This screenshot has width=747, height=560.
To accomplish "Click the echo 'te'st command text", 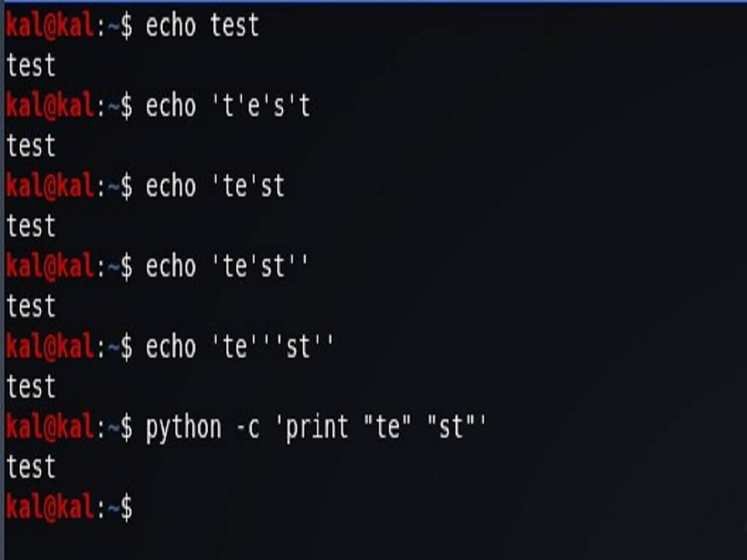I will click(x=215, y=187).
